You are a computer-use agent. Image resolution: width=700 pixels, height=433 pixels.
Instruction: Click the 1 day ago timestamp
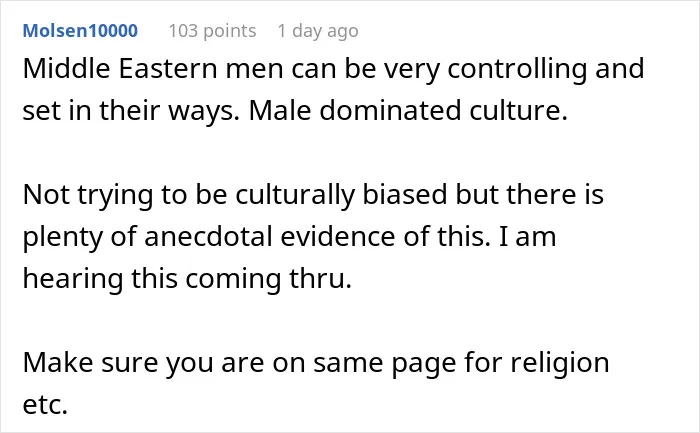pyautogui.click(x=318, y=31)
